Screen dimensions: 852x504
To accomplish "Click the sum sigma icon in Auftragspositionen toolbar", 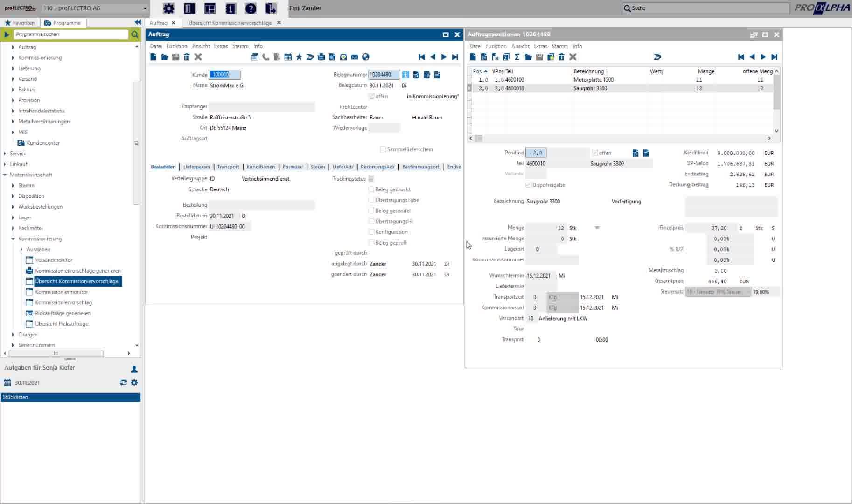I will point(517,57).
